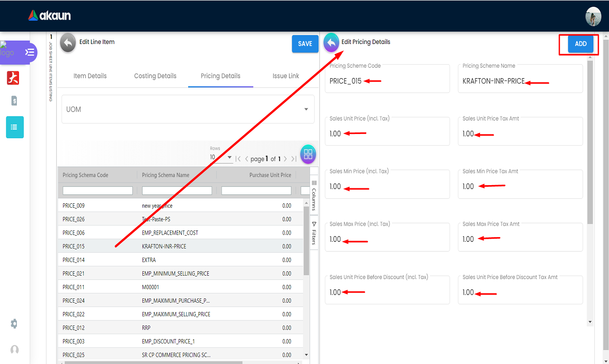The height and width of the screenshot is (364, 609).
Task: Sort by Pricing Schema Name column header
Action: click(x=166, y=175)
